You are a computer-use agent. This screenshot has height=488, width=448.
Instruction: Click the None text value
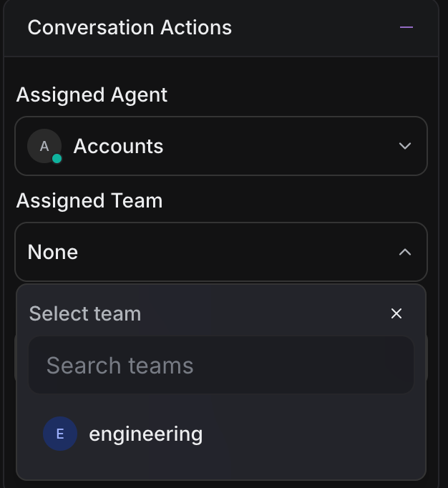click(x=53, y=252)
